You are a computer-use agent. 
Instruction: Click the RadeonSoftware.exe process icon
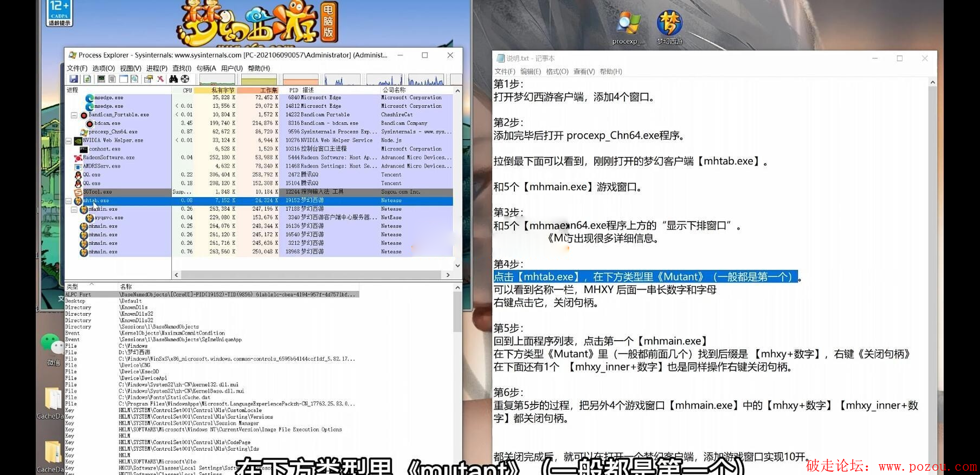tap(78, 158)
